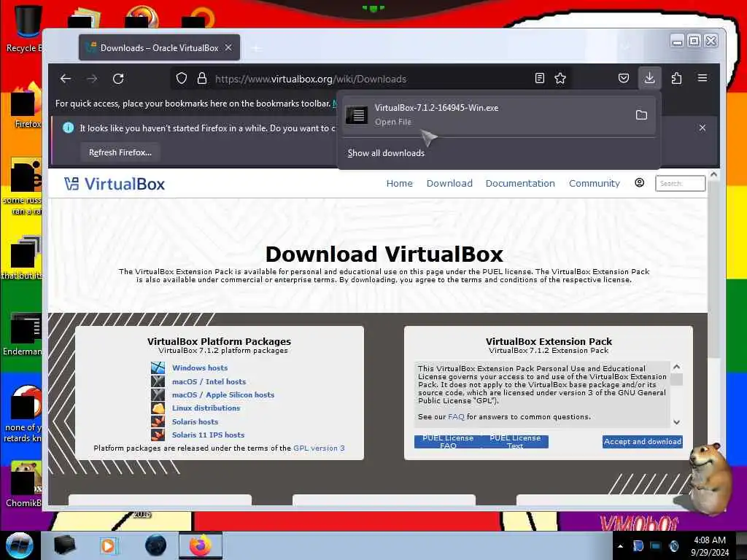This screenshot has height=560, width=747.
Task: Open the tracking protection shield icon
Action: pos(182,78)
